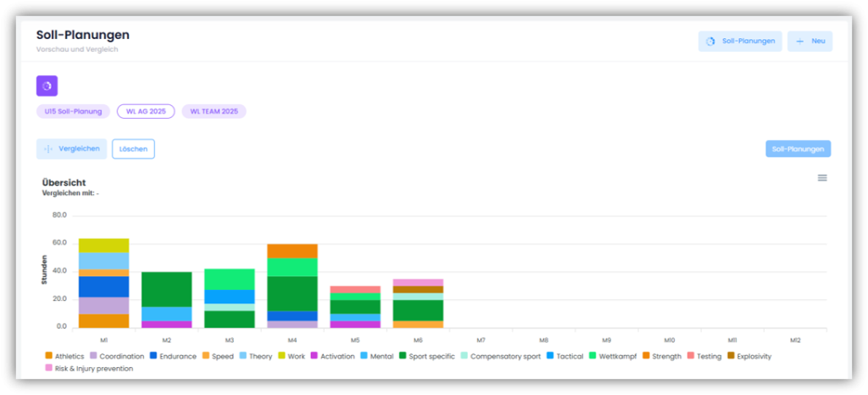
Task: Click the green Sport specific segment in M2
Action: [x=166, y=289]
